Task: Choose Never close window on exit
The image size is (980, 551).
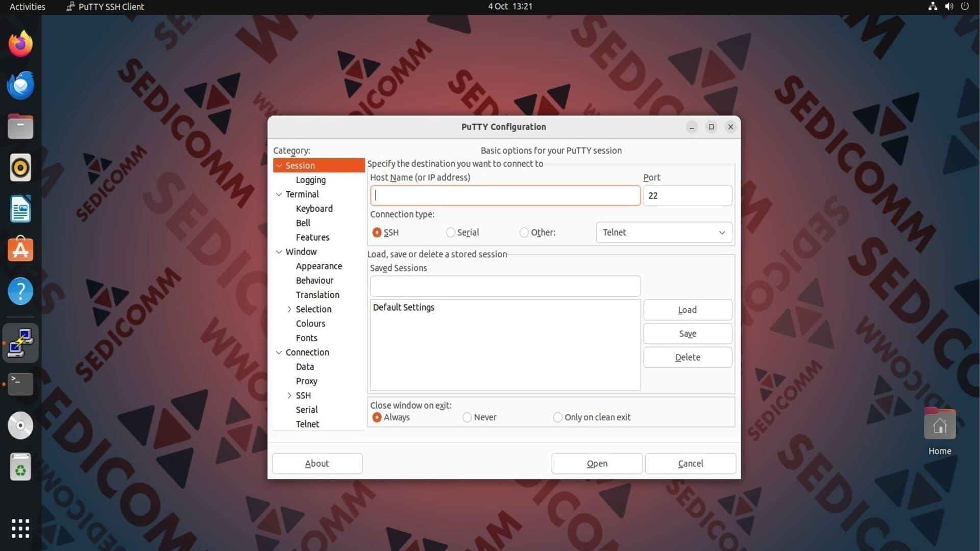Action: click(x=467, y=417)
